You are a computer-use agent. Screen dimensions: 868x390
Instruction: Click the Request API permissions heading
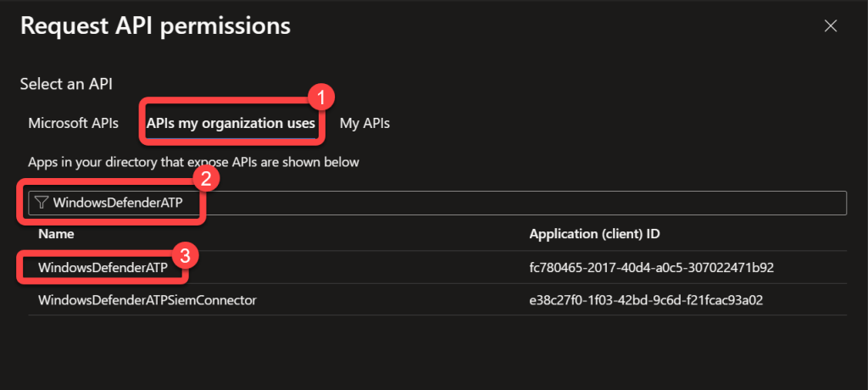pyautogui.click(x=155, y=25)
